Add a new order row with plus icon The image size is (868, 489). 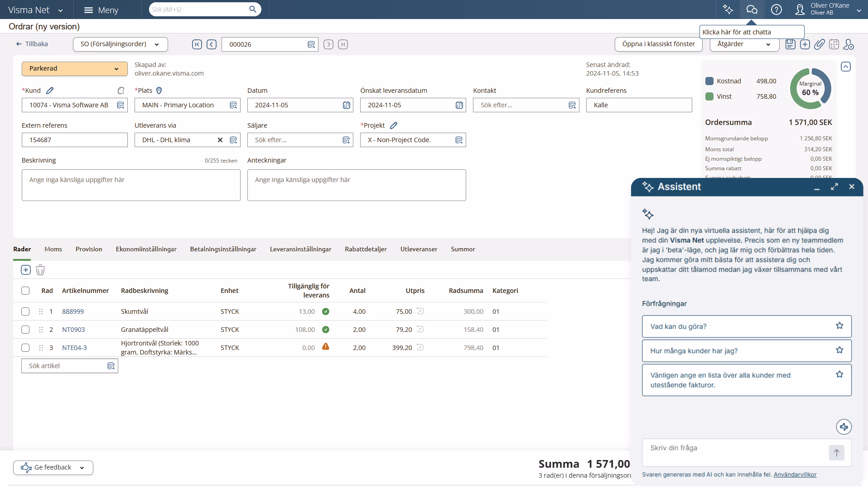coord(26,270)
